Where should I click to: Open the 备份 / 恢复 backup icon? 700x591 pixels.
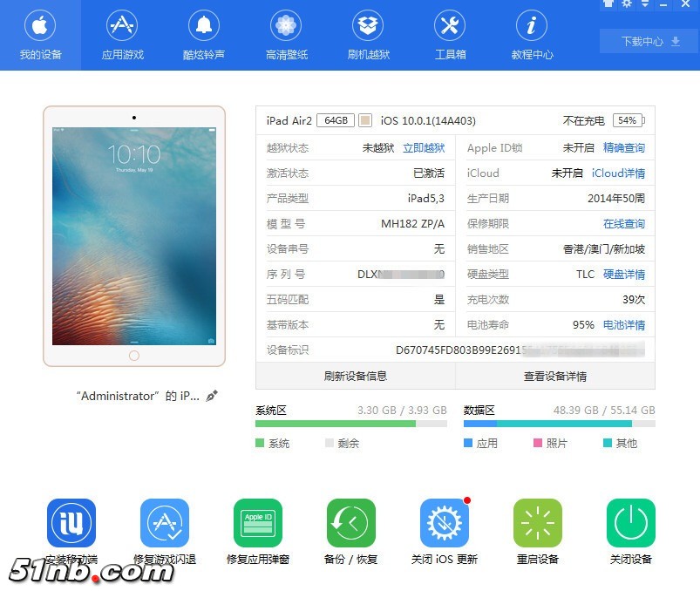[x=351, y=523]
